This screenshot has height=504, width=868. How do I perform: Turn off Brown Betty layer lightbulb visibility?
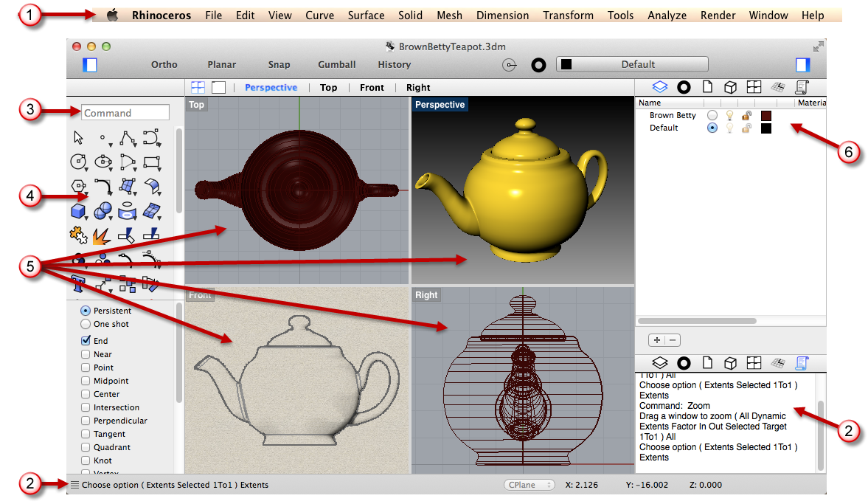click(730, 116)
